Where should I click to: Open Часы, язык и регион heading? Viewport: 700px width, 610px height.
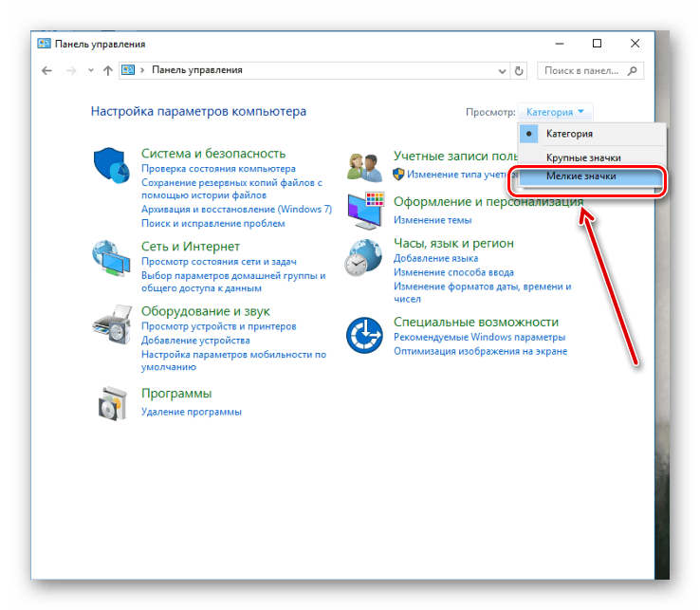453,244
